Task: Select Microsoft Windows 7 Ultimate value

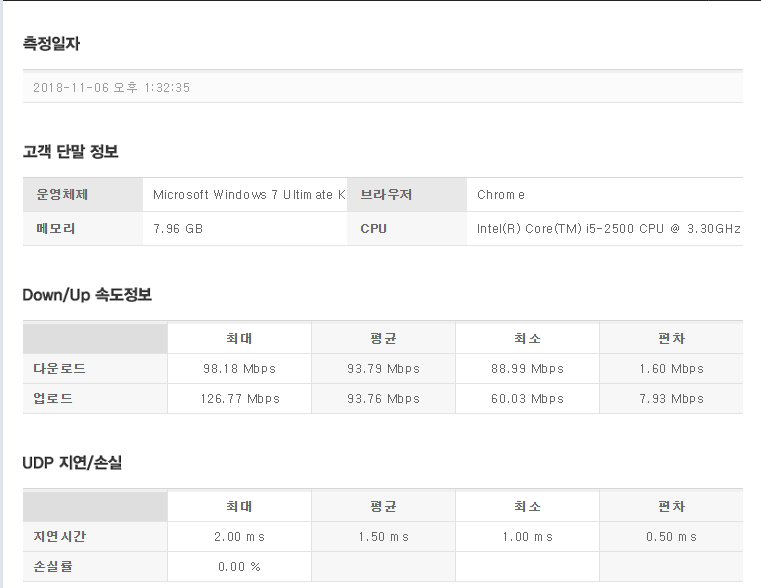Action: pos(249,195)
